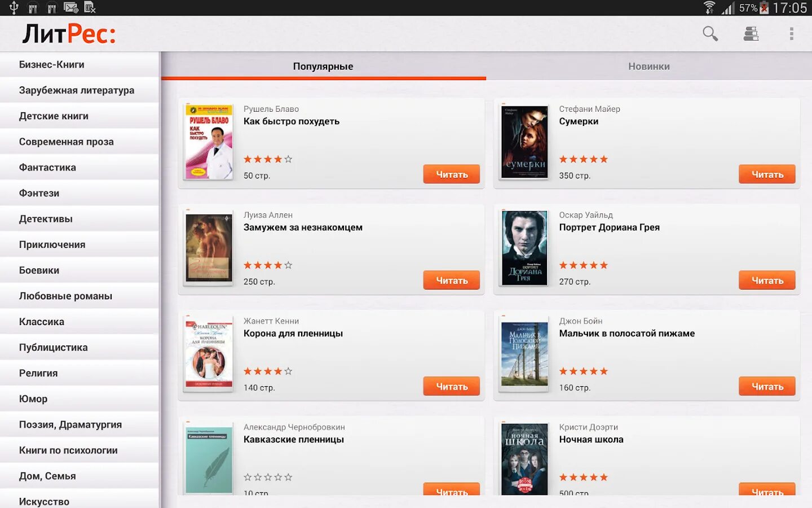Open Корона для пленницы book cover
The image size is (812, 508).
click(209, 354)
